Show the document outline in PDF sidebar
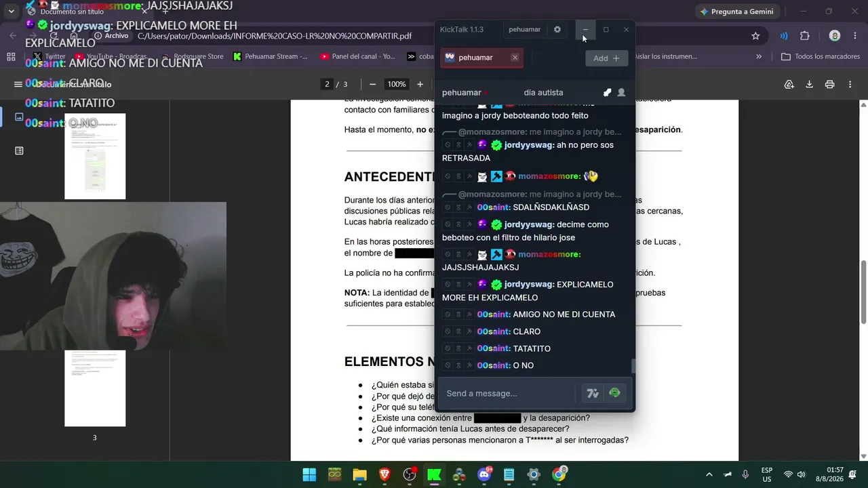868x488 pixels. pyautogui.click(x=19, y=150)
